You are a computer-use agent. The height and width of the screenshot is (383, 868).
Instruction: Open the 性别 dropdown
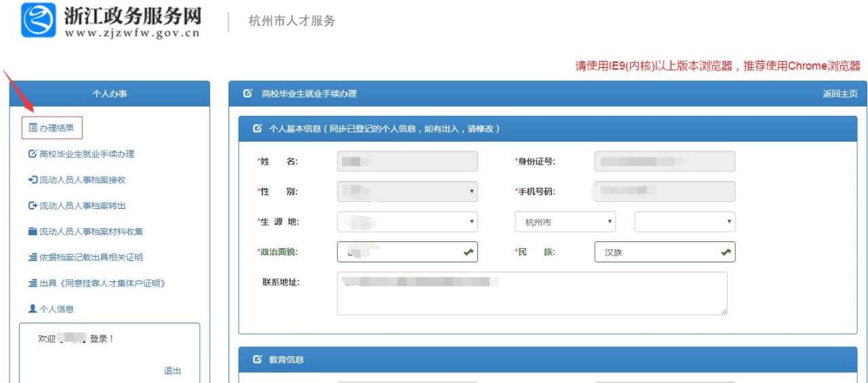coord(407,192)
